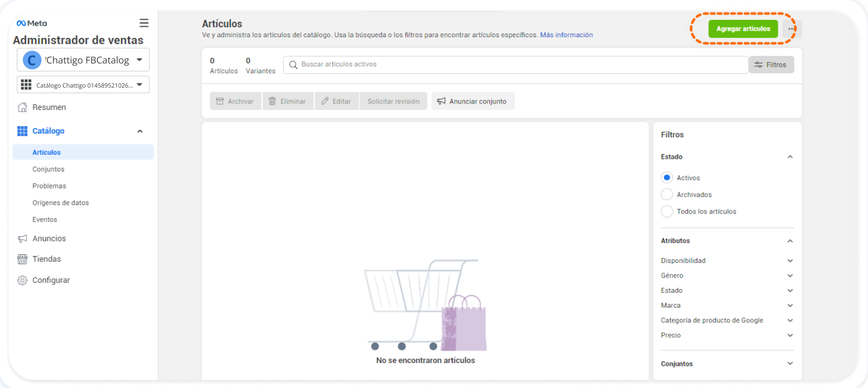Viewport: 868px width, 388px height.
Task: Open the Más información link
Action: point(566,35)
